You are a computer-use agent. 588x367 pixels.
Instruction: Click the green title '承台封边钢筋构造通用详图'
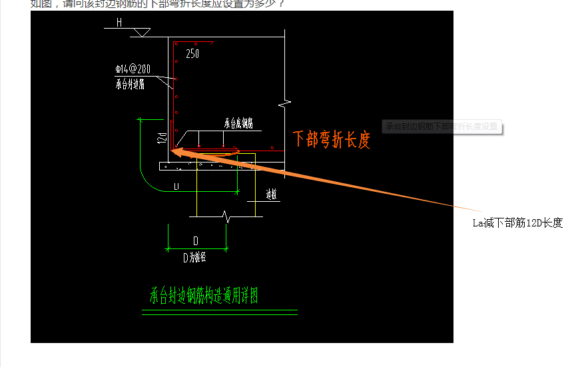point(204,295)
